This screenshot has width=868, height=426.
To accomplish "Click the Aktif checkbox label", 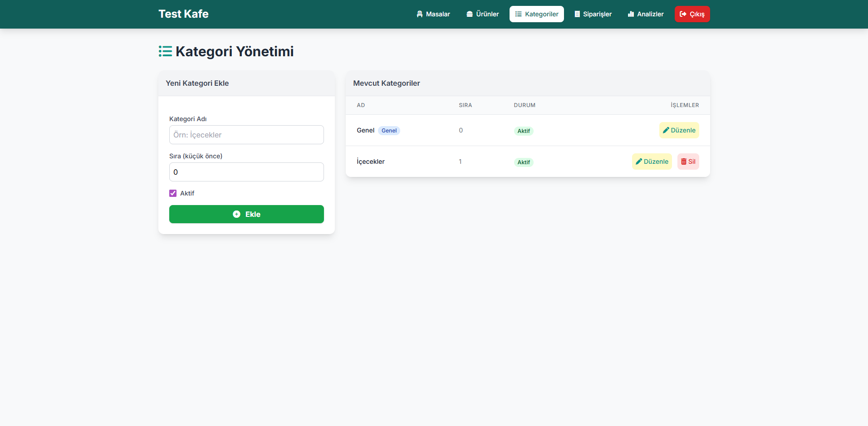I will coord(187,193).
